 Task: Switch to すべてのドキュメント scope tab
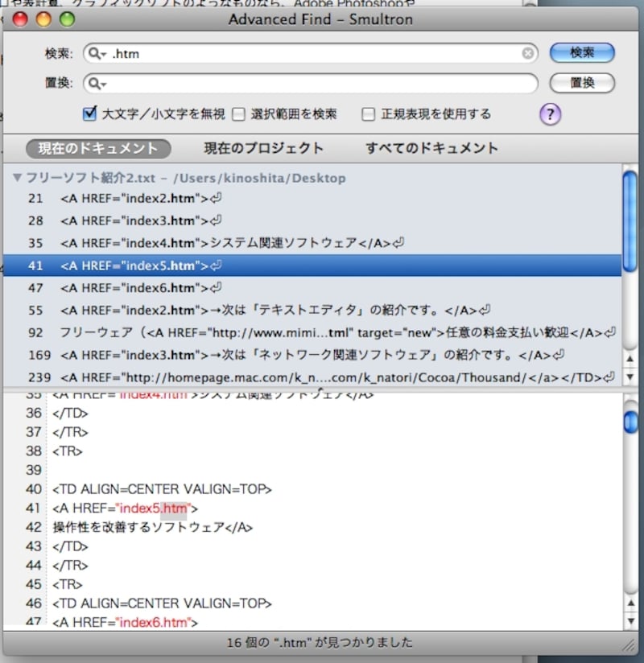[432, 148]
